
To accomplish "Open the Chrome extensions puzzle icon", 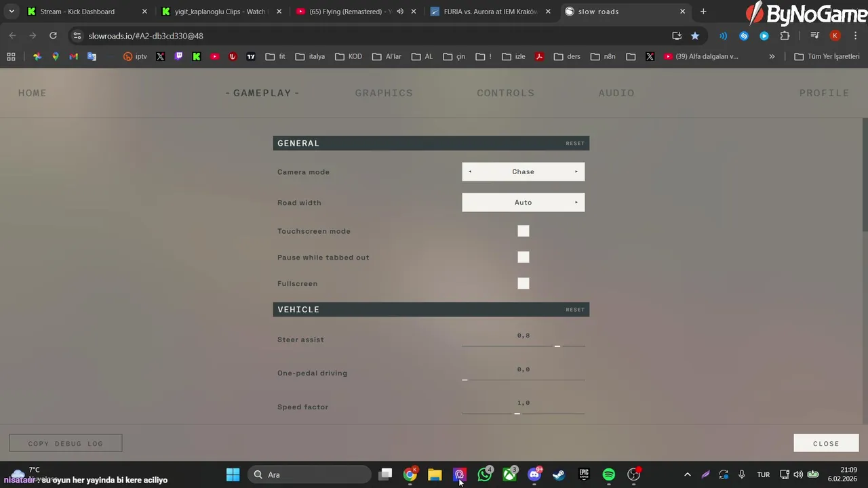I will [x=785, y=36].
